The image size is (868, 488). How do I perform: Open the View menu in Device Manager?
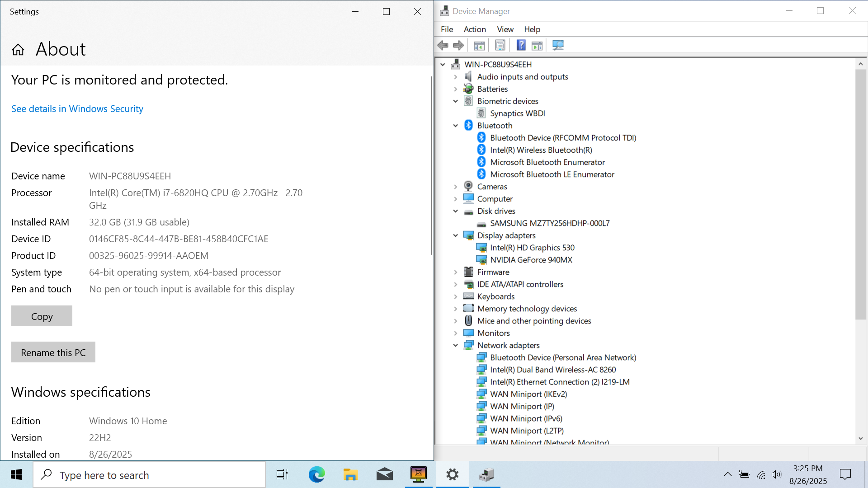(505, 29)
